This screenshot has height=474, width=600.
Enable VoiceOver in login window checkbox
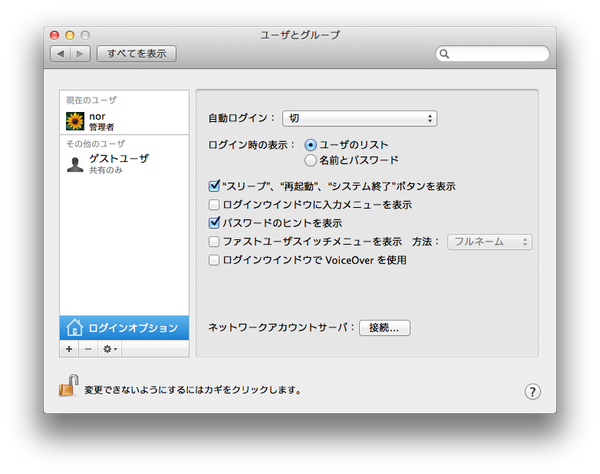[214, 260]
